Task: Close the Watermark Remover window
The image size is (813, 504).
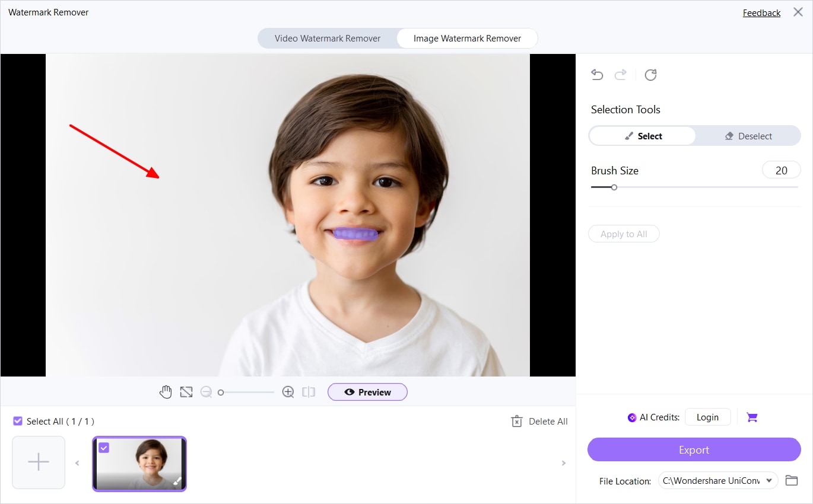Action: click(x=798, y=12)
